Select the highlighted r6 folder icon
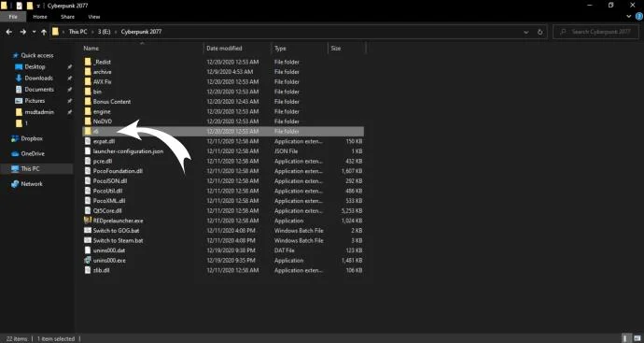Image resolution: width=644 pixels, height=343 pixels. click(88, 131)
